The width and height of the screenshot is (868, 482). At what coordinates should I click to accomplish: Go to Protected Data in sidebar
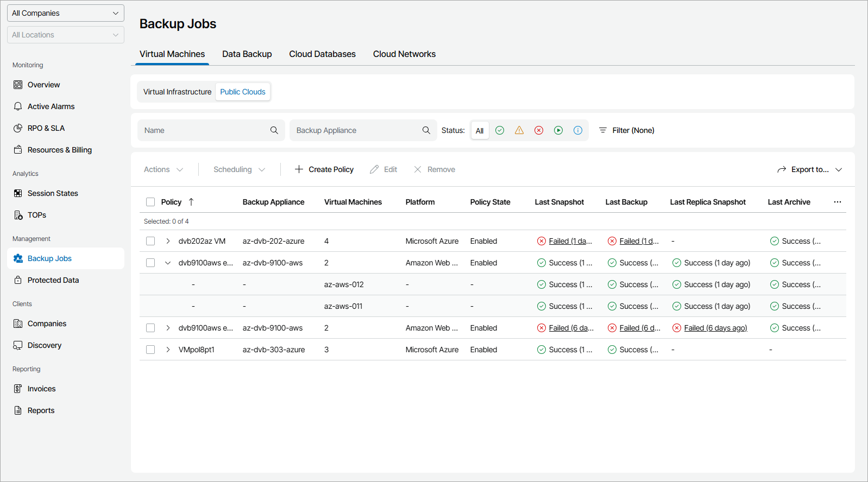point(53,280)
